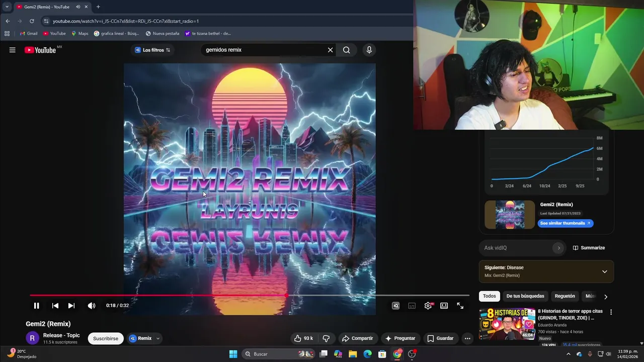Clear the 'gemidos remix' search text
Image resolution: width=644 pixels, height=362 pixels.
[x=331, y=50]
